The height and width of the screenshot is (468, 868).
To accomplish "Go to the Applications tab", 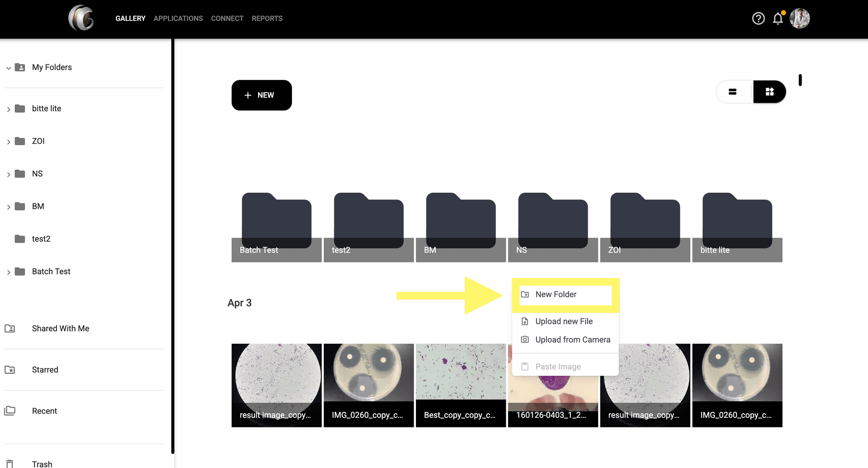I will click(178, 19).
